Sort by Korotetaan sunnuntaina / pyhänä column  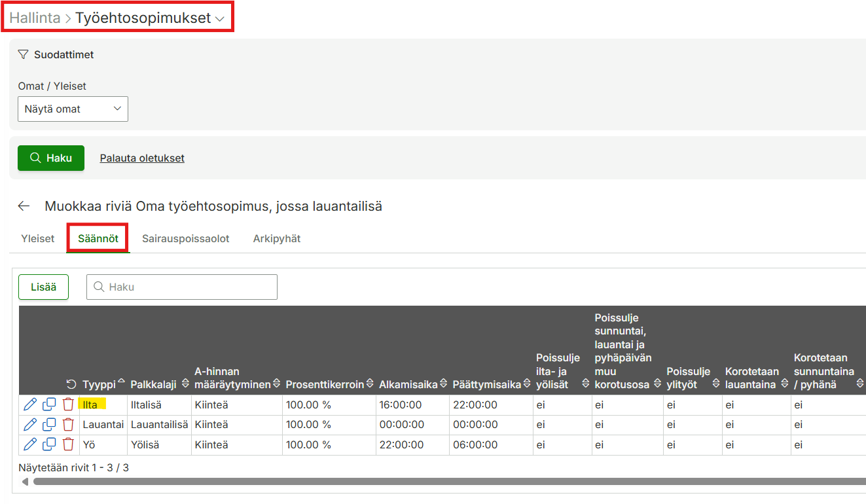tap(860, 384)
